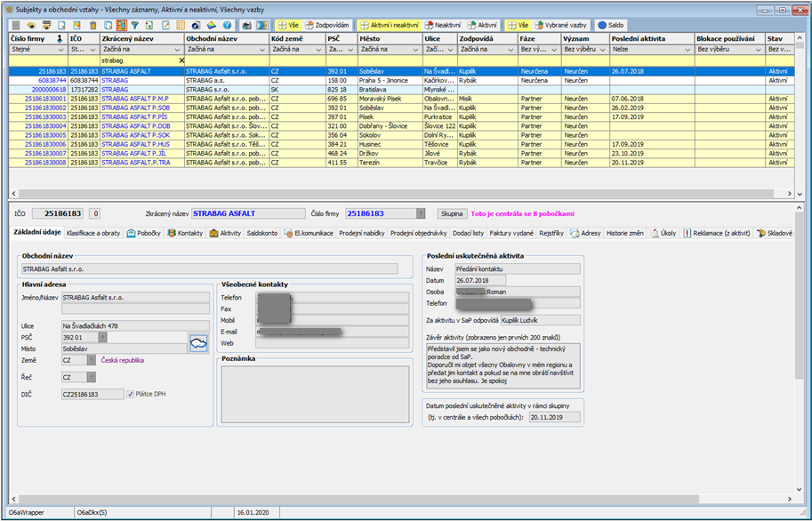This screenshot has width=812, height=521.
Task: Switch to the Pobočky tab
Action: tap(142, 233)
